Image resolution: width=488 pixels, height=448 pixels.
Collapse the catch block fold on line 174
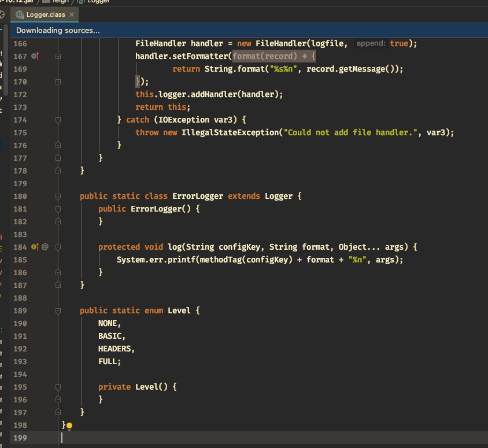pyautogui.click(x=58, y=120)
